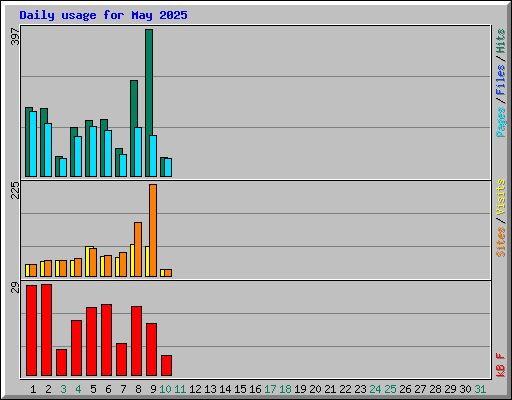Click the red KB bar for day 10
512x400 pixels.
pos(167,365)
